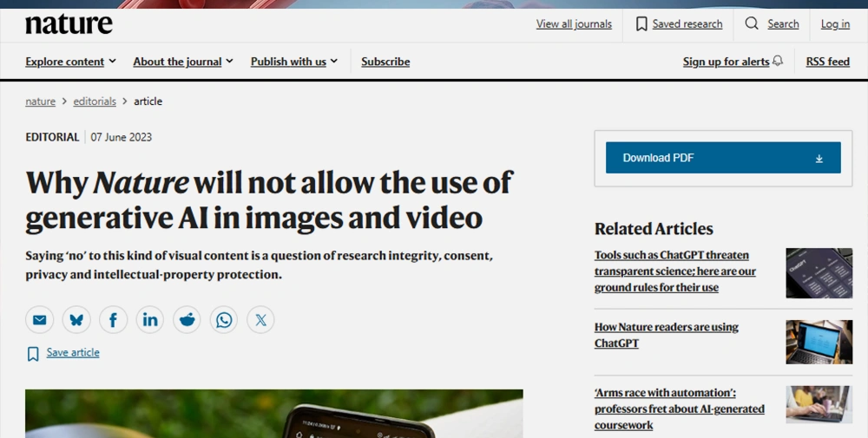Viewport: 868px width, 438px height.
Task: Open View all journals
Action: (574, 23)
